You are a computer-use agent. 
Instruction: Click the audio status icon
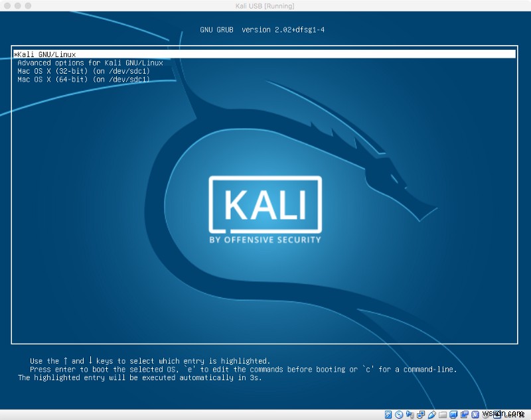[410, 415]
